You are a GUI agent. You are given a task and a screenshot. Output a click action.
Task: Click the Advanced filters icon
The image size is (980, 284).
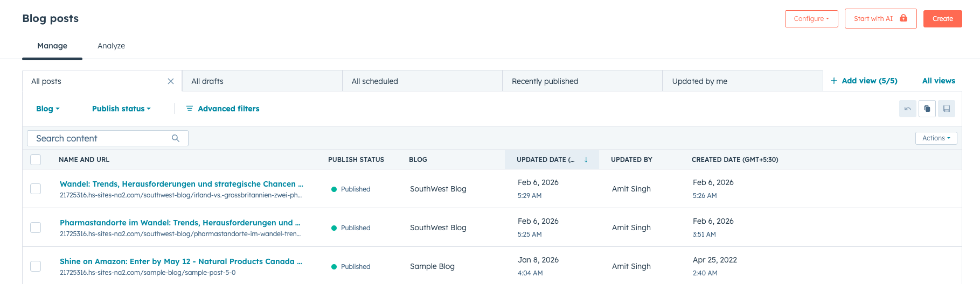click(x=190, y=109)
